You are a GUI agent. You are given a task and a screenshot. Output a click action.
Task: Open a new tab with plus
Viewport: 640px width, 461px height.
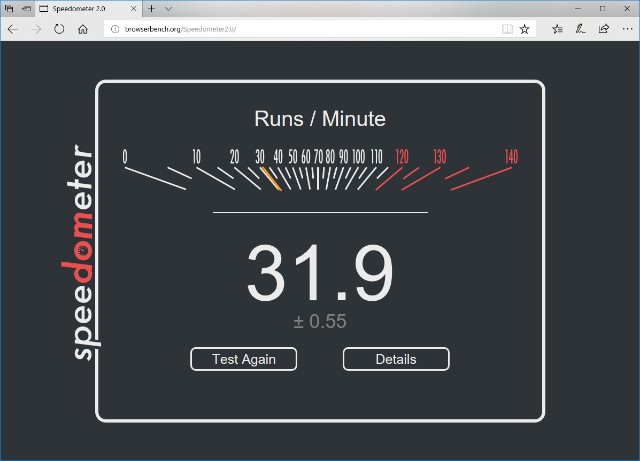[151, 8]
